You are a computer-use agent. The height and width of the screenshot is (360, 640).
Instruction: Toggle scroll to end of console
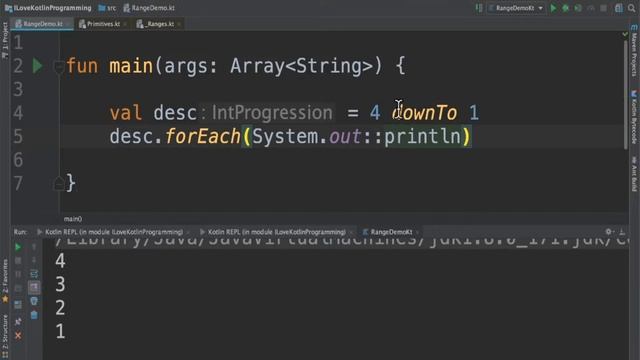pyautogui.click(x=34, y=288)
